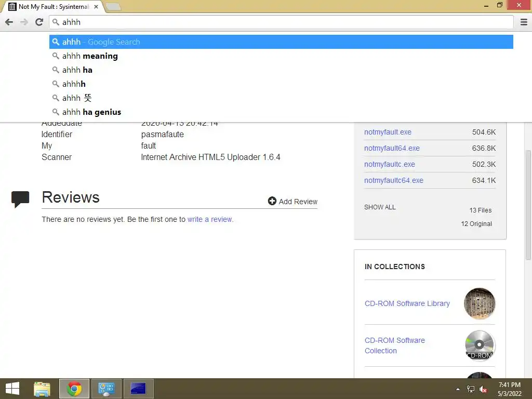Viewport: 532px width, 399px height.
Task: Select the ahhh meaning suggestion
Action: [x=281, y=56]
